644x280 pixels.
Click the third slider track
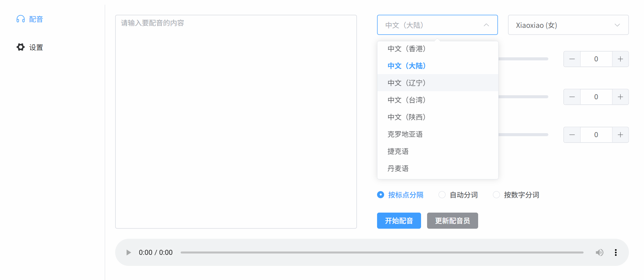tap(523, 134)
